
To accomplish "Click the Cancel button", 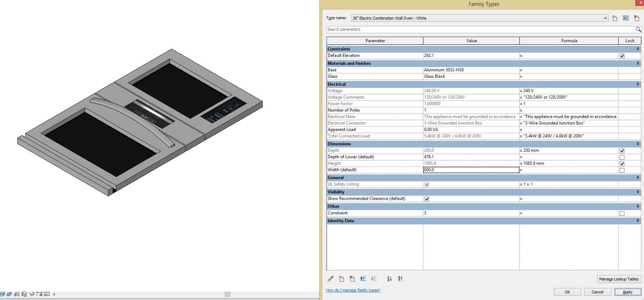I will (597, 292).
